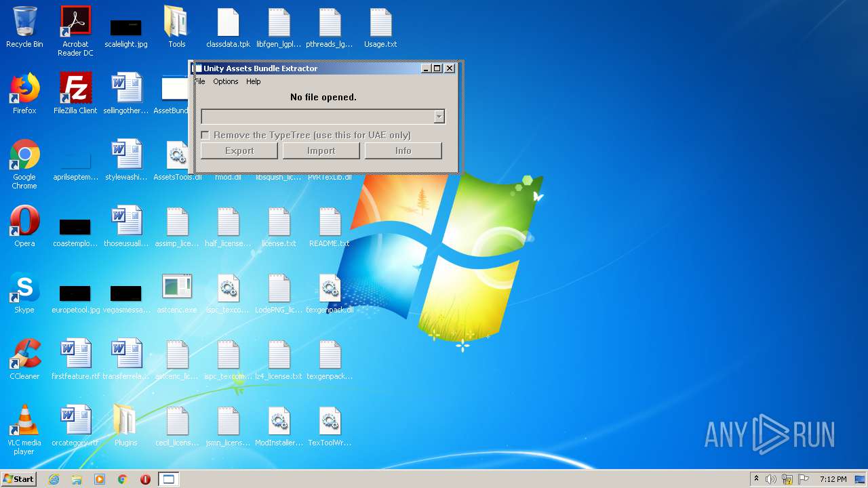Switch to the UABE taskbar window button

168,479
